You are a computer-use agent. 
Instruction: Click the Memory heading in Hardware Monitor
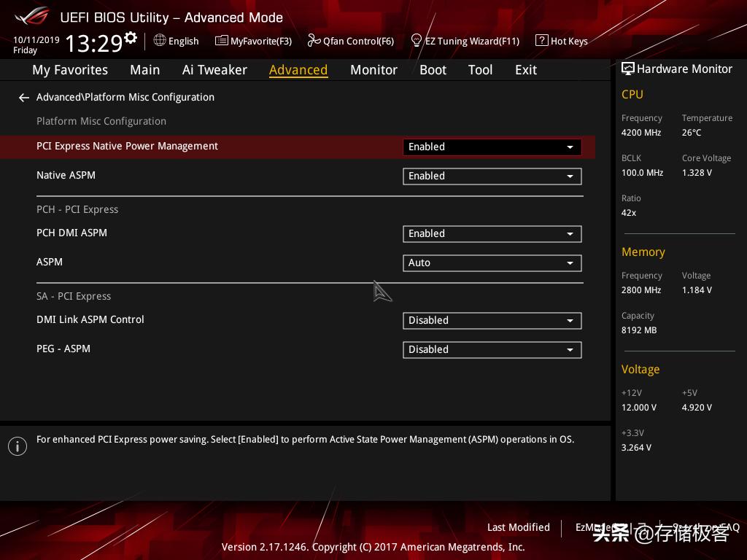(x=643, y=252)
